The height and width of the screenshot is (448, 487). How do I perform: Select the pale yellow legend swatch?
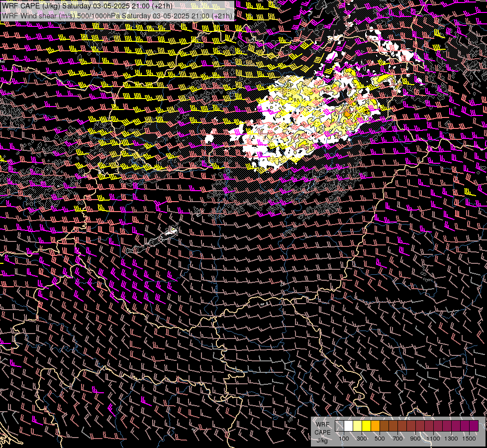[x=358, y=426]
